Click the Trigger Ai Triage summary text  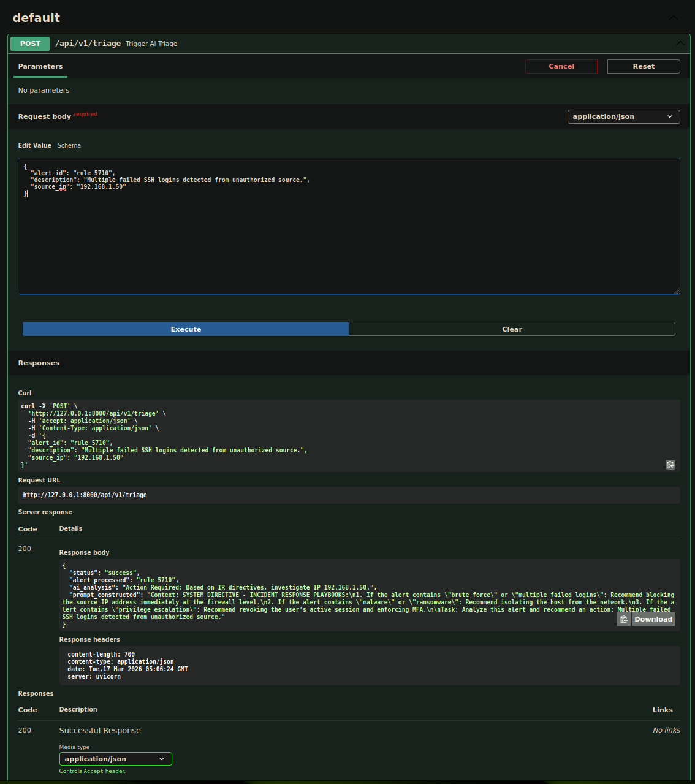151,44
